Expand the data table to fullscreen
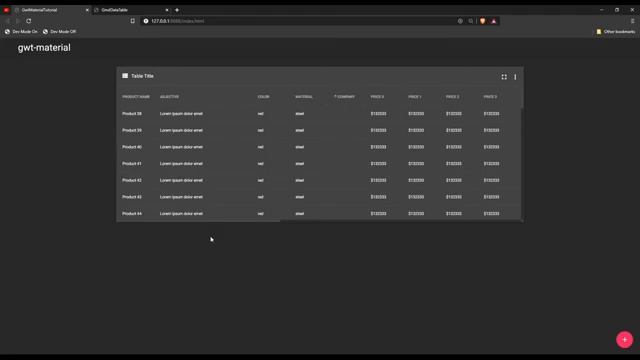Image resolution: width=640 pixels, height=360 pixels. point(504,77)
